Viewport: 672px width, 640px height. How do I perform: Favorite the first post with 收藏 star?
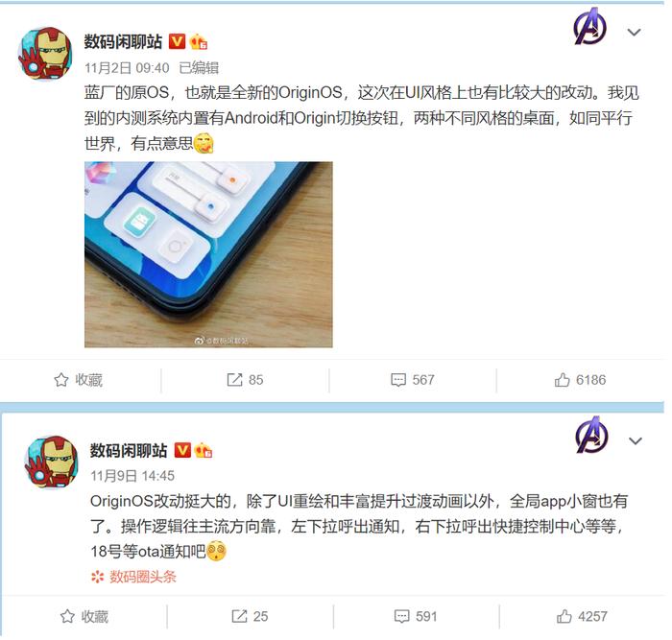[79, 380]
